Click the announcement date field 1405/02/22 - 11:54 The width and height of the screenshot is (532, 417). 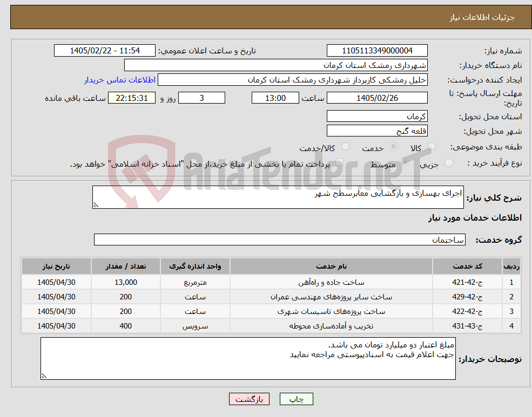[104, 51]
